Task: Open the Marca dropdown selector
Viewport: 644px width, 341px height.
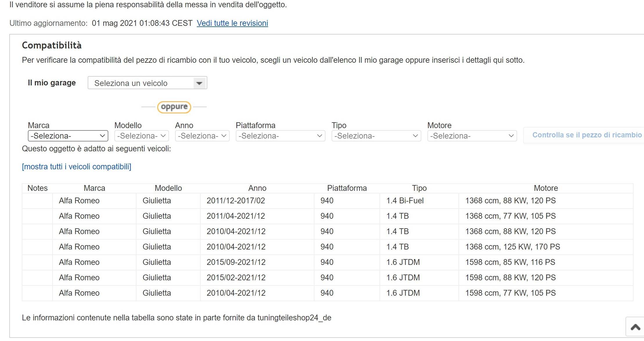Action: coord(68,136)
